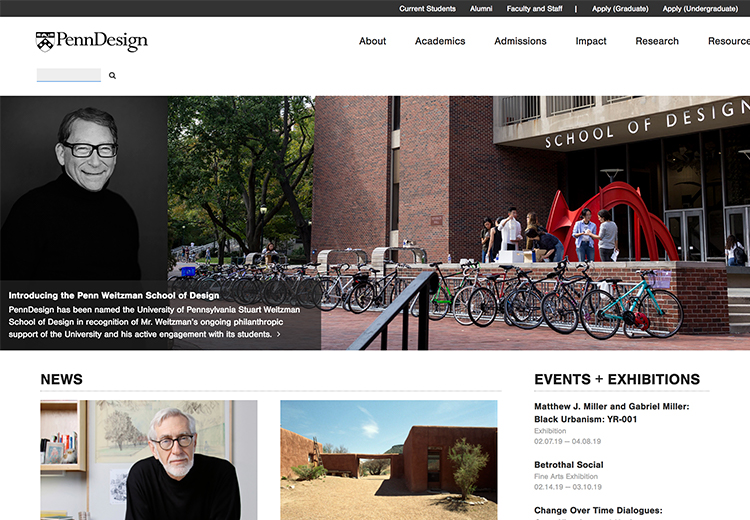Open the Alumni link
This screenshot has width=750, height=520.
coord(481,9)
